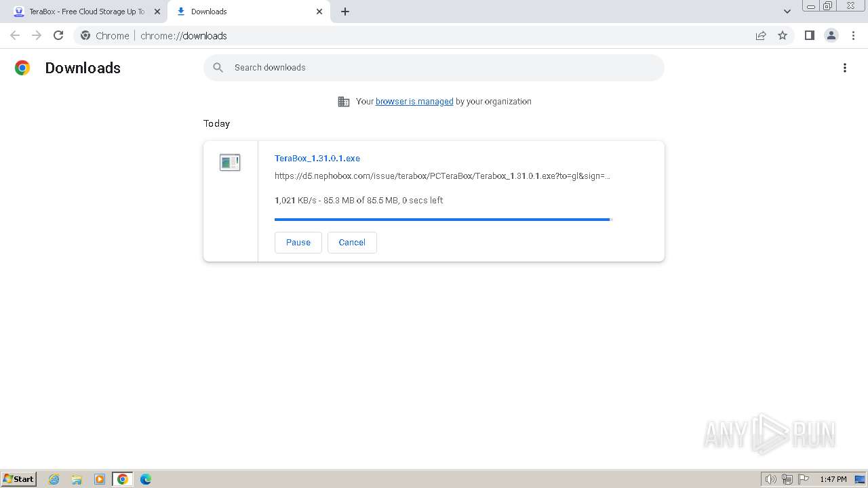Share this page using the share icon
Viewport: 868px width, 488px height.
(x=761, y=36)
